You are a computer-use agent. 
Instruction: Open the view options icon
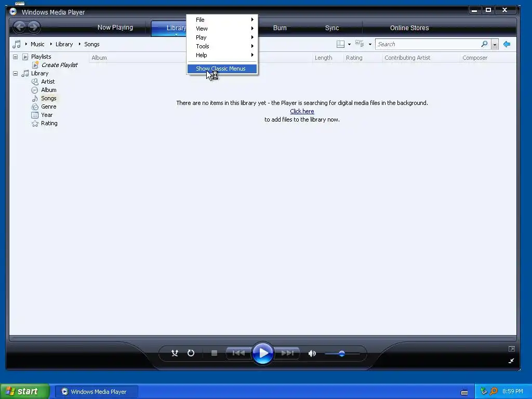tap(360, 44)
